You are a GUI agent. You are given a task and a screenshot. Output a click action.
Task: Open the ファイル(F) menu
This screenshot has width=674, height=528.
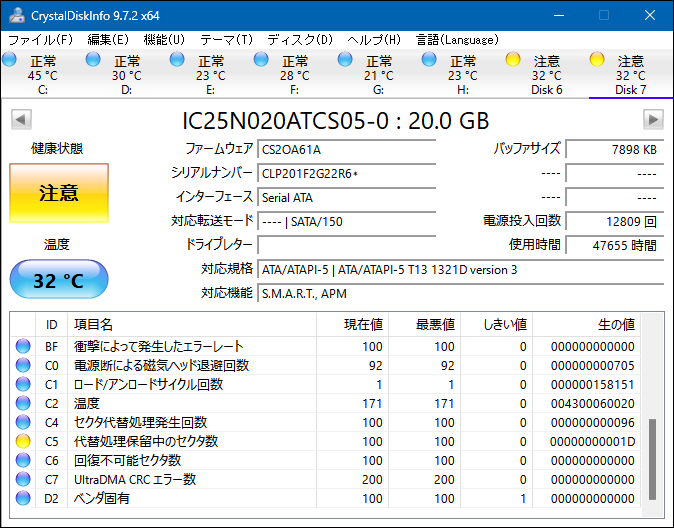[x=40, y=39]
